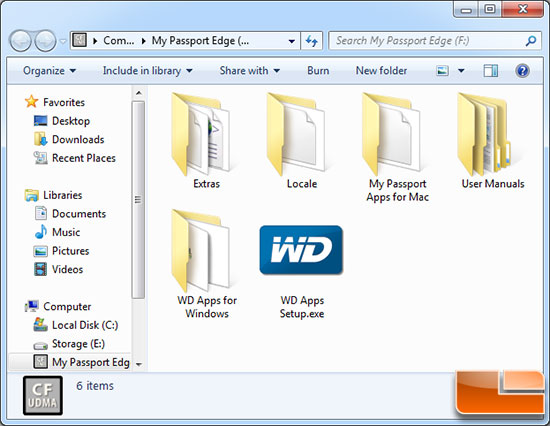Click navigation pane scroll up arrow

(139, 93)
